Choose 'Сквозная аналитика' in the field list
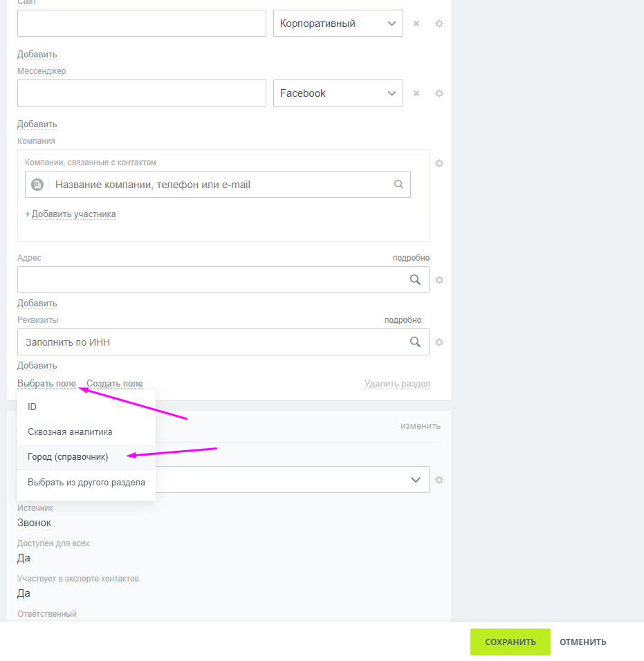 pos(70,432)
